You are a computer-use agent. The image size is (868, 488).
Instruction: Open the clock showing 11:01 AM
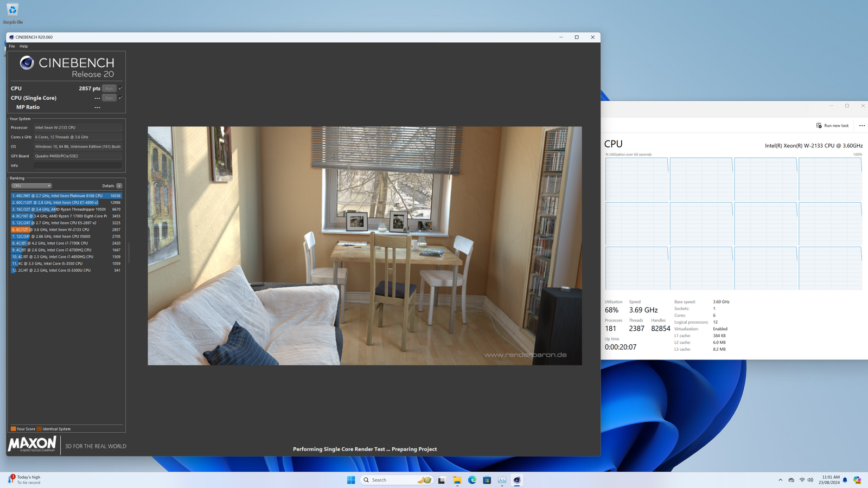pyautogui.click(x=829, y=480)
